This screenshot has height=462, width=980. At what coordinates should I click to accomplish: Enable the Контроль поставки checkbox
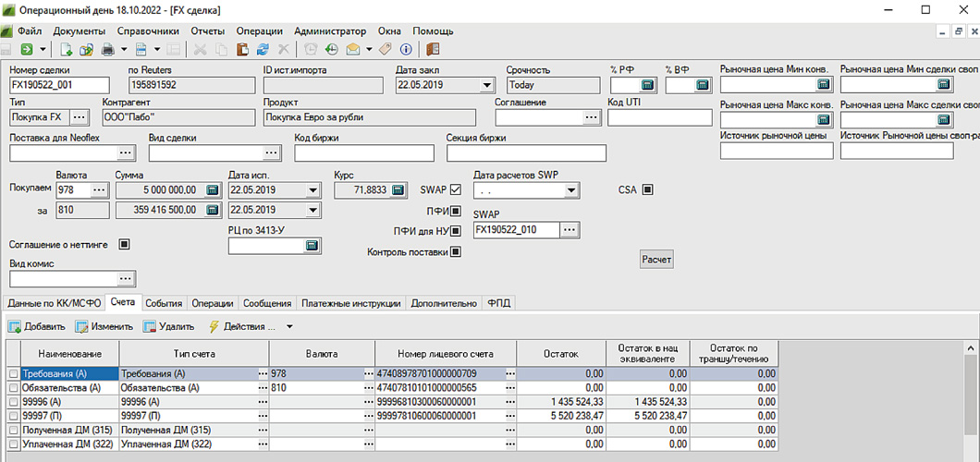click(455, 252)
